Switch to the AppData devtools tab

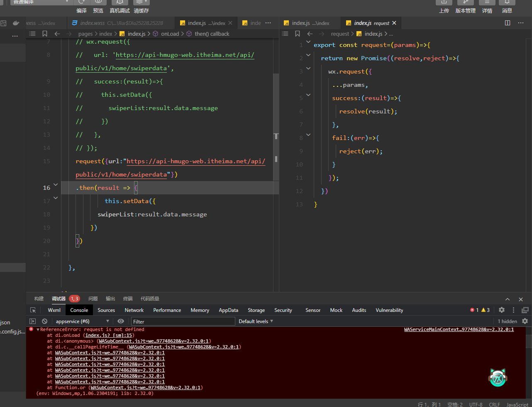pyautogui.click(x=228, y=310)
